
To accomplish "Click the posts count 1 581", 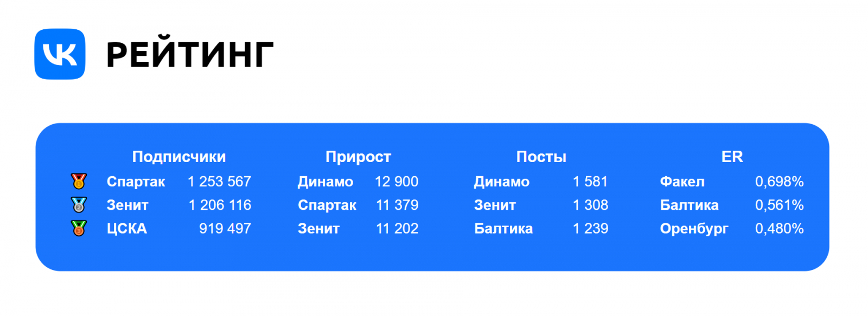I will pos(590,182).
